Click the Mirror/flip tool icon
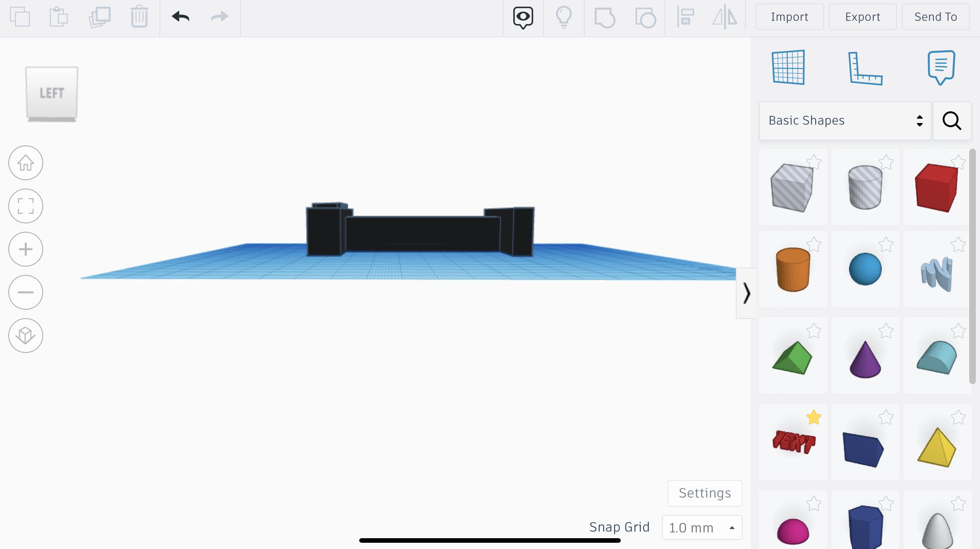The height and width of the screenshot is (549, 980). [x=725, y=17]
